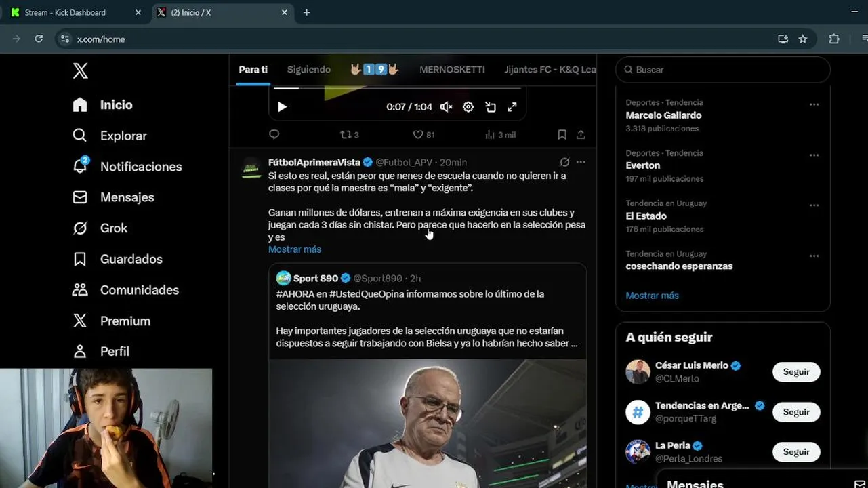868x488 pixels.
Task: Open Marcelo Gallardo trend
Action: (663, 115)
